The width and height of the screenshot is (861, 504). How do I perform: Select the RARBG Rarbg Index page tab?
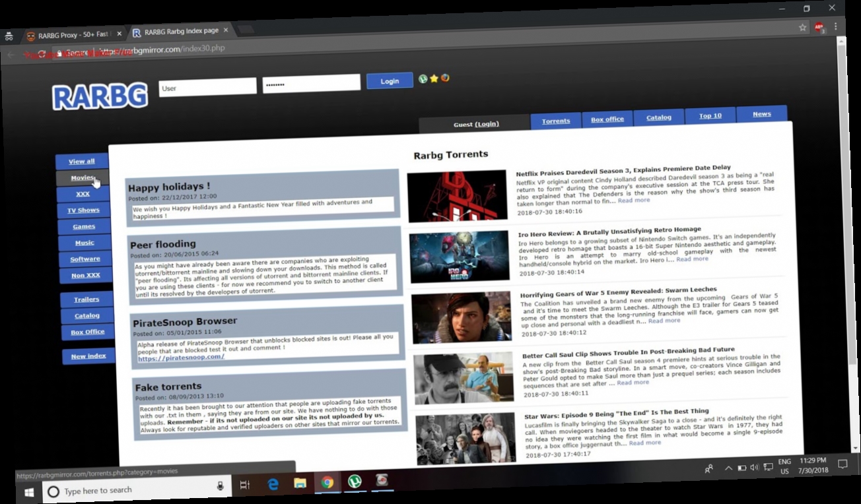(x=180, y=32)
